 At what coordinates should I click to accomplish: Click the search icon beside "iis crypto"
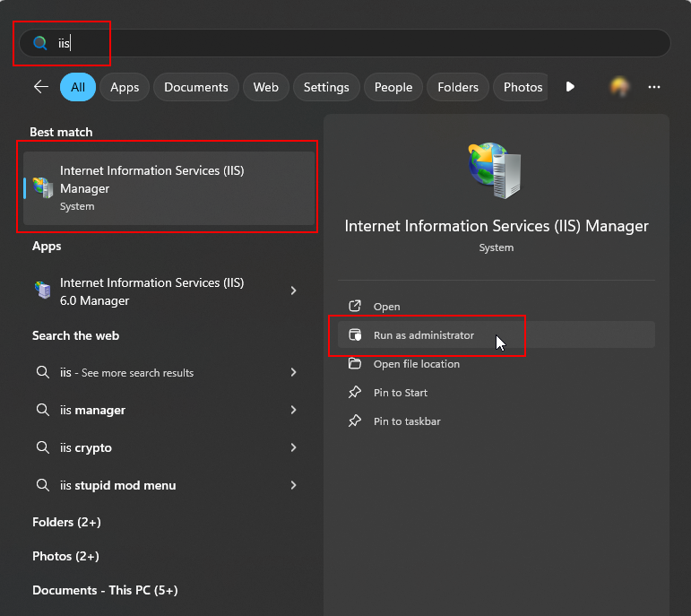click(x=42, y=447)
